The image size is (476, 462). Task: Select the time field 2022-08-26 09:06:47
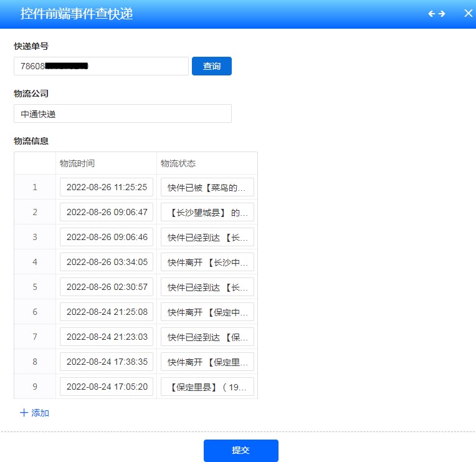[x=107, y=212]
